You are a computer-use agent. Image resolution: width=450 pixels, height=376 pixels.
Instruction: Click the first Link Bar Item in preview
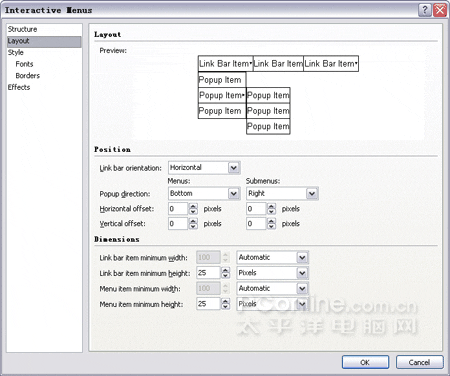click(x=226, y=64)
